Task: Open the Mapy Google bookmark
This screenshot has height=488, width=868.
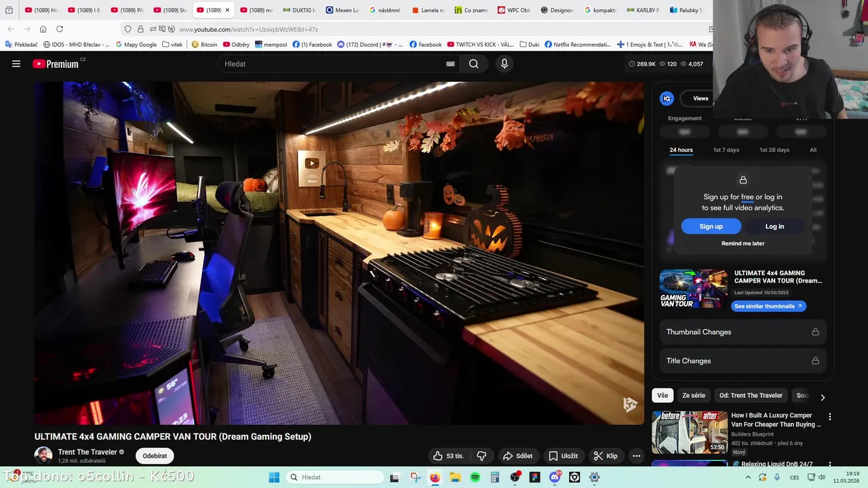Action: pos(136,45)
